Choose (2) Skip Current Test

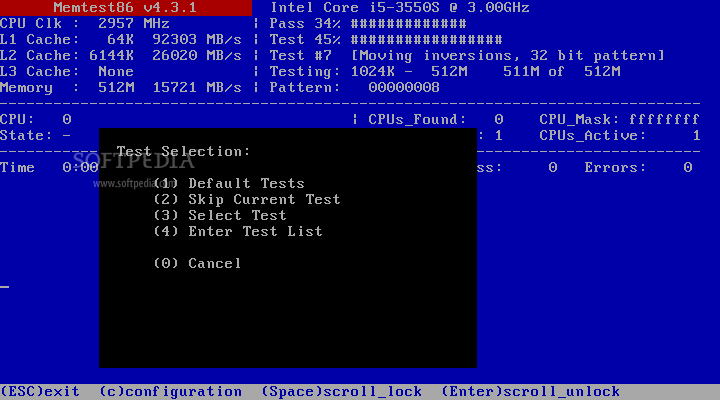tap(247, 199)
